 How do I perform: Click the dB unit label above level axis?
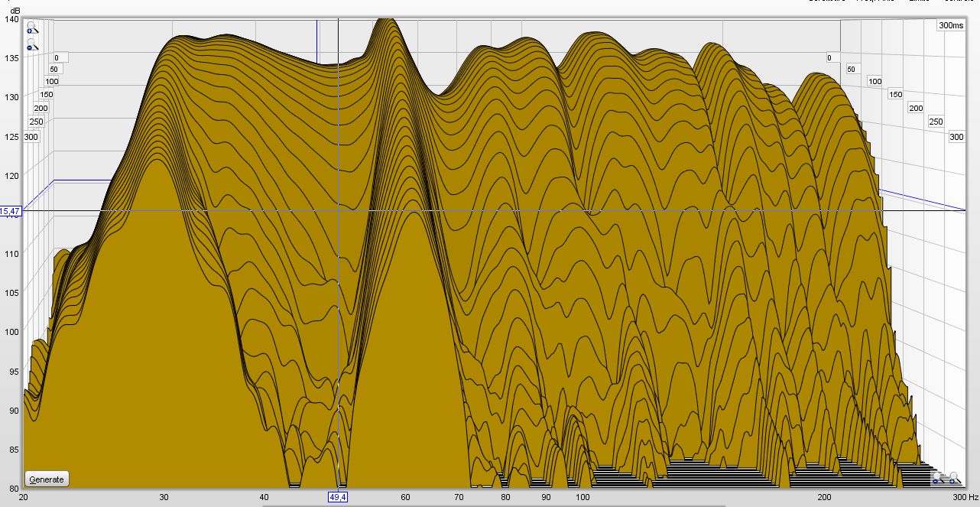[15, 10]
